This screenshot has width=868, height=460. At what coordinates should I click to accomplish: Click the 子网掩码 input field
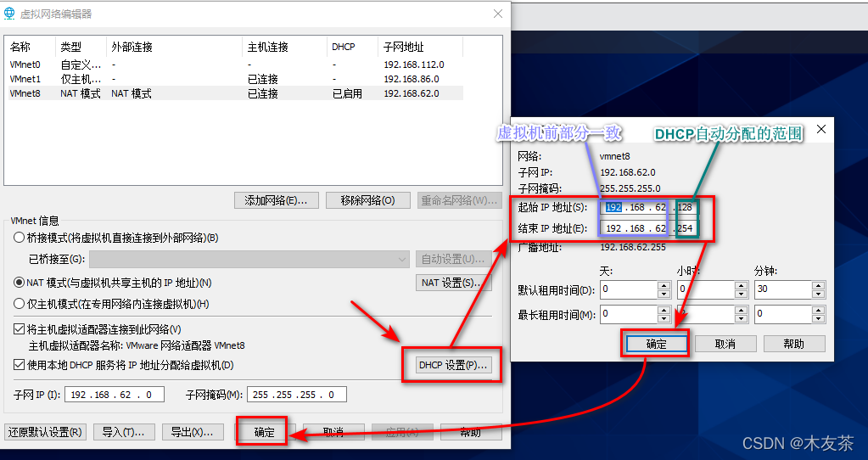[x=297, y=395]
